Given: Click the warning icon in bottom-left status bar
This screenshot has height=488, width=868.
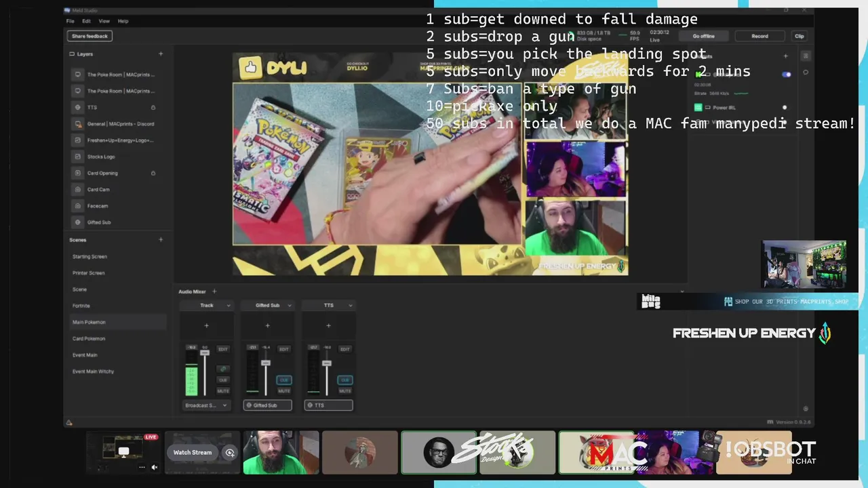Looking at the screenshot, I should point(69,422).
